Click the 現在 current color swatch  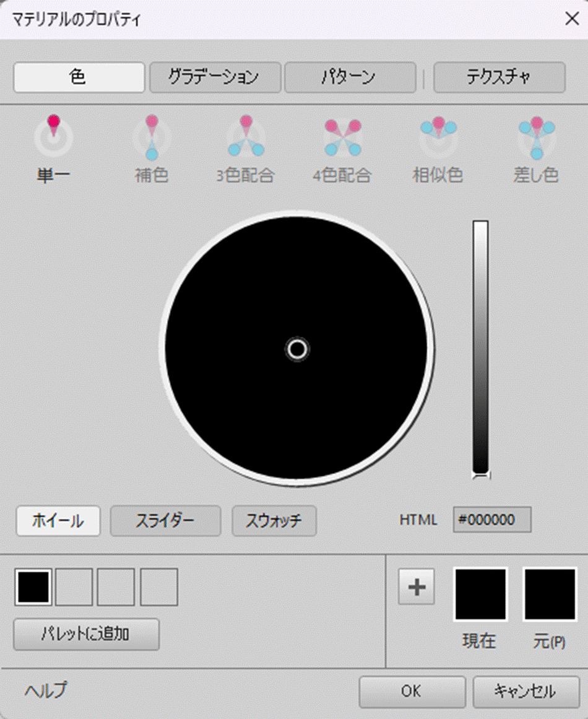(480, 595)
